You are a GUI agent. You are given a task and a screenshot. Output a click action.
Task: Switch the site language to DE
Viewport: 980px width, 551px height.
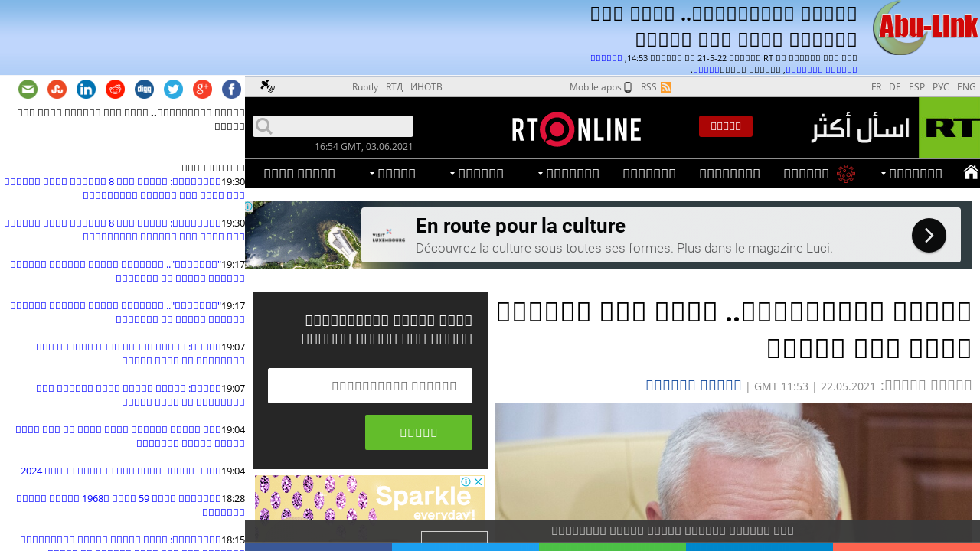[x=894, y=87]
